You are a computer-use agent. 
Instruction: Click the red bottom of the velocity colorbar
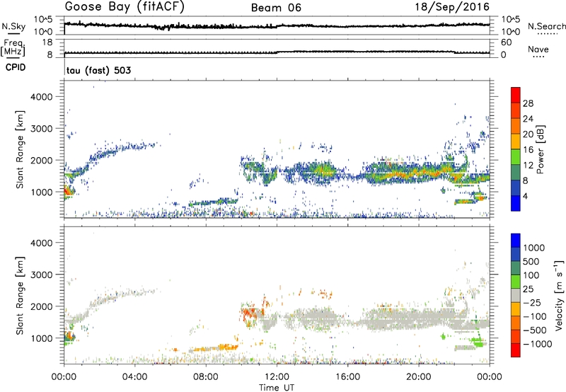coord(516,350)
